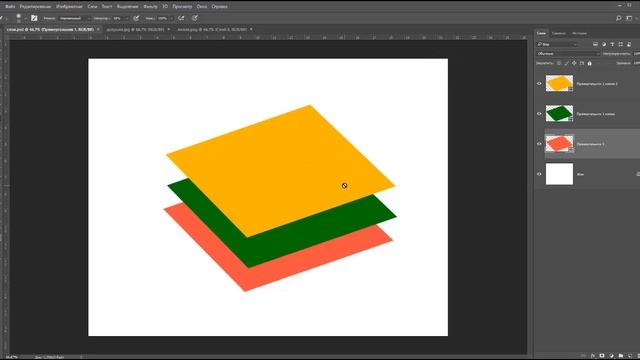Open the Справка menu

tap(220, 7)
